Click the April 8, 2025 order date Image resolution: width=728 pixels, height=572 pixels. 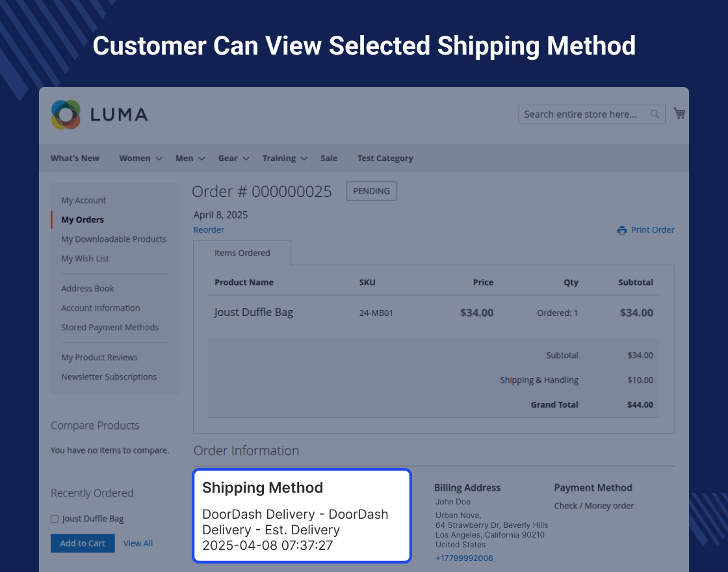tap(220, 215)
